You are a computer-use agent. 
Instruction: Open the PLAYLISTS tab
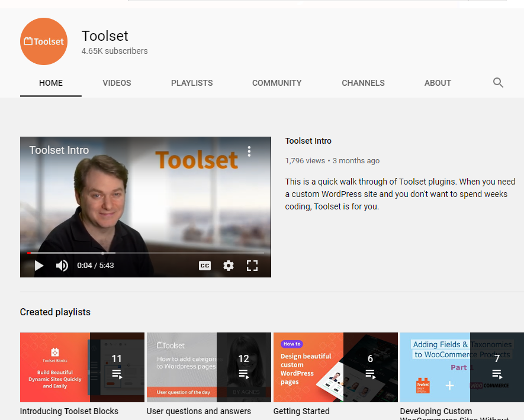(192, 83)
